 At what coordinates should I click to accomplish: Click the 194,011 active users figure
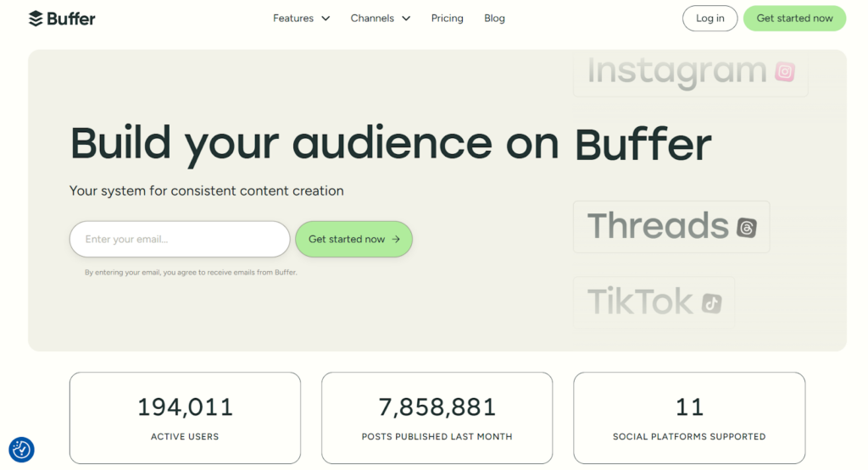pos(185,407)
